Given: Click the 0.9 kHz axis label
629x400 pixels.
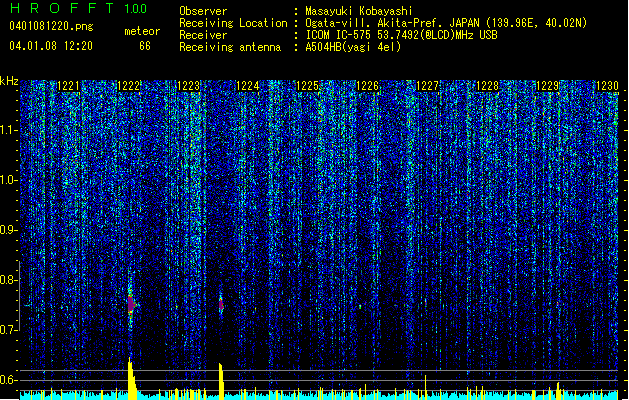Looking at the screenshot, I should tap(8, 231).
